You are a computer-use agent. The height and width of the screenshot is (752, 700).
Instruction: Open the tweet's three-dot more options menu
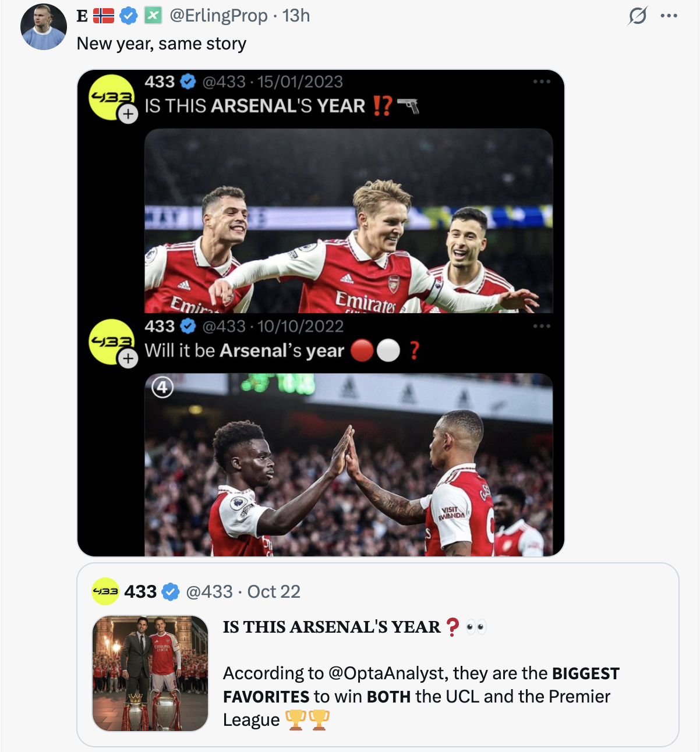tap(669, 16)
